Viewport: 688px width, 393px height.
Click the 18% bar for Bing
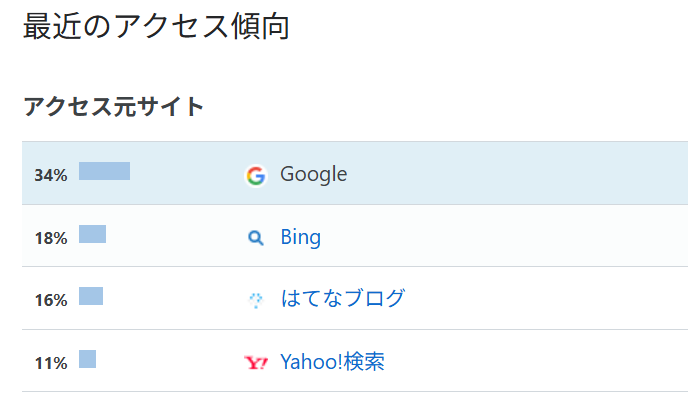click(93, 234)
